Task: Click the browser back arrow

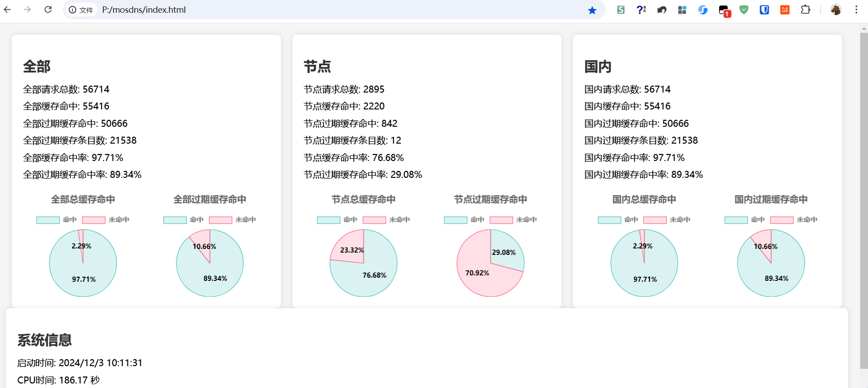Action: [x=7, y=10]
